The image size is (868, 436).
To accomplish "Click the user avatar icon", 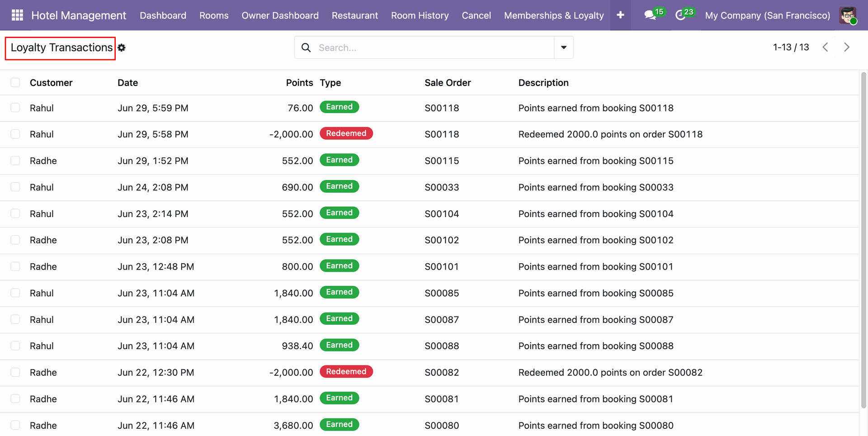I will (x=848, y=15).
